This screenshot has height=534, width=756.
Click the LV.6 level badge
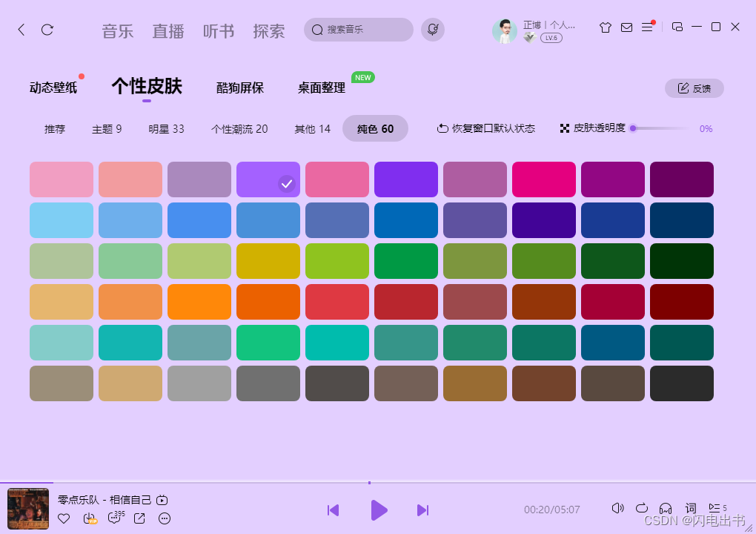click(551, 38)
